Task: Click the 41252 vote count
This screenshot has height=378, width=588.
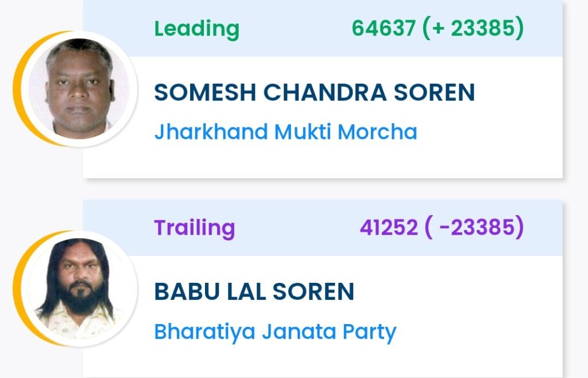Action: [x=389, y=228]
